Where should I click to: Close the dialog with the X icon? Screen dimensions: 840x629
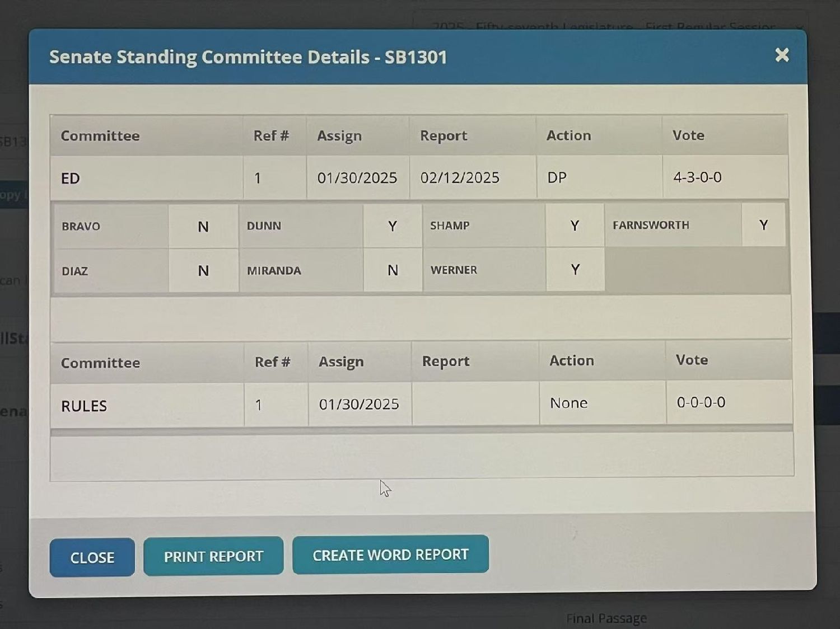(782, 55)
